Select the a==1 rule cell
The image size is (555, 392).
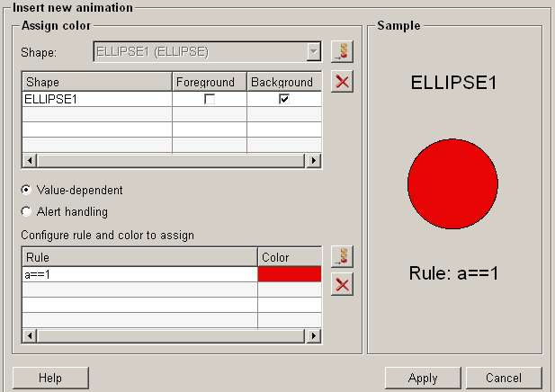[x=139, y=274]
